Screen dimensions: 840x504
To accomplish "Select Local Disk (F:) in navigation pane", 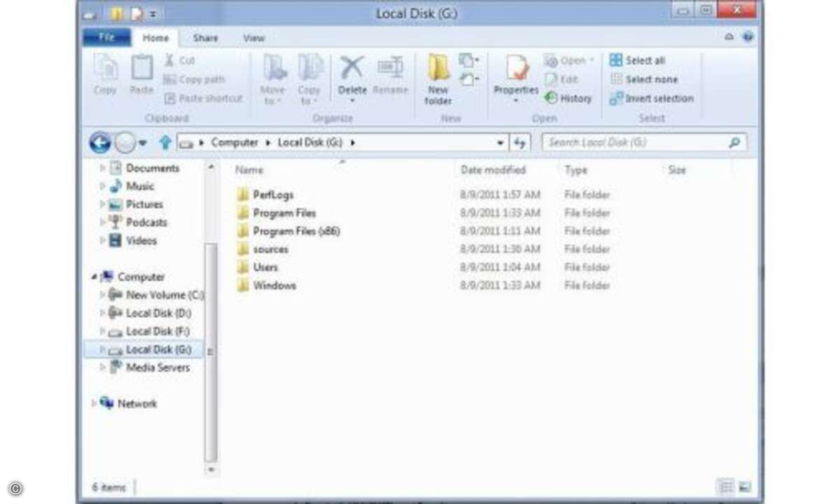I will 157,332.
